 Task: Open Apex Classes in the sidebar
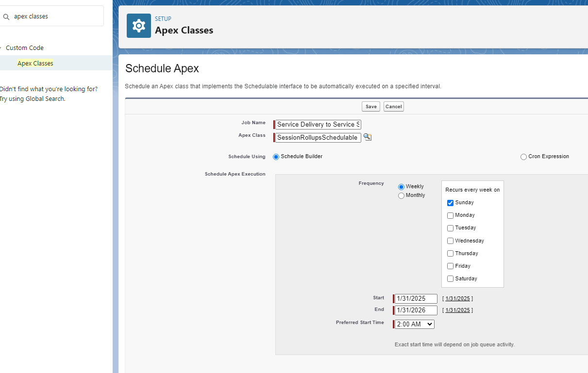pyautogui.click(x=35, y=64)
